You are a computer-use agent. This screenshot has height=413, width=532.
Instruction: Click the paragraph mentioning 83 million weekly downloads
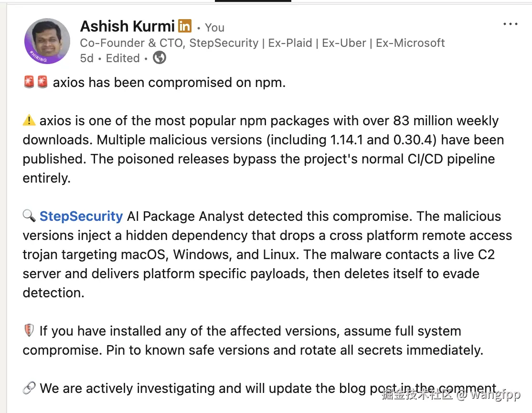coord(263,149)
